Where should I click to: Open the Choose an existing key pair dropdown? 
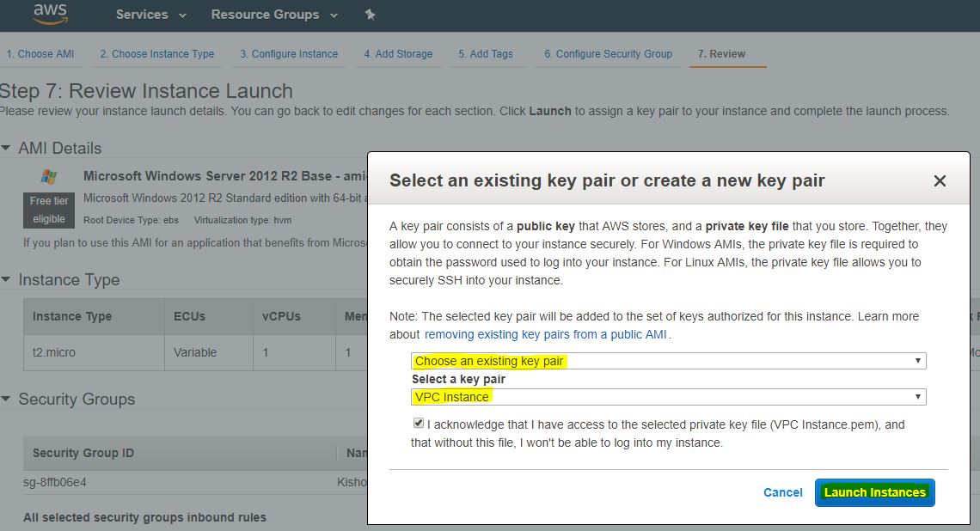point(668,361)
